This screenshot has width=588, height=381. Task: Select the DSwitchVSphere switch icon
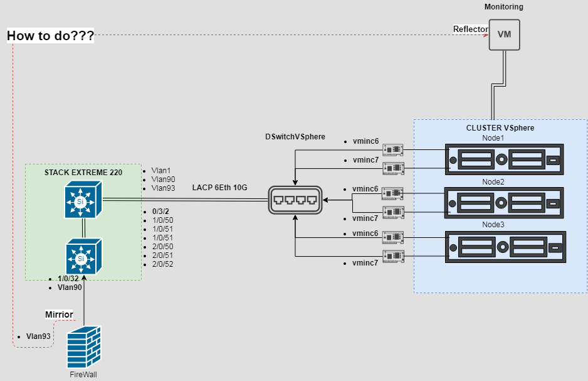tap(295, 200)
